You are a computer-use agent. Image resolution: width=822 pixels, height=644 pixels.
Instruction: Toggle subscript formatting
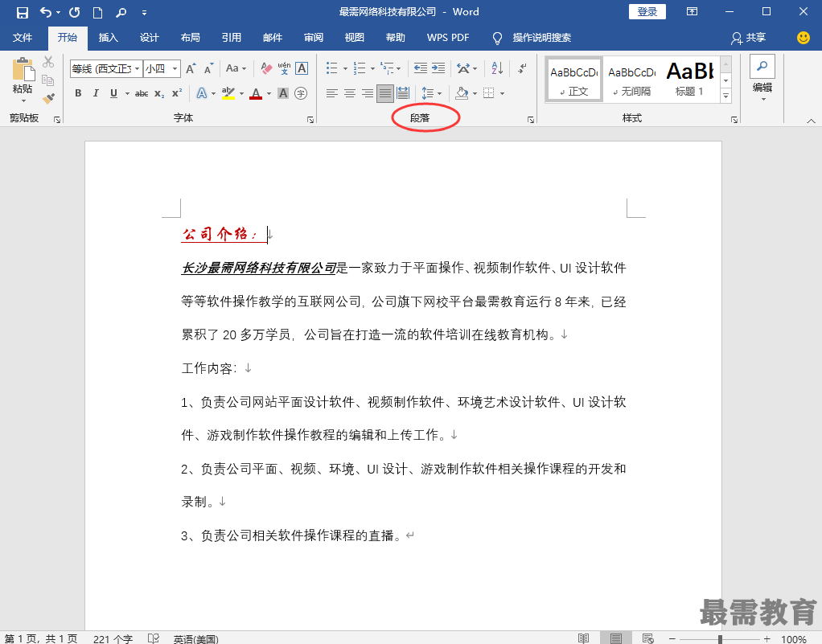(x=160, y=94)
